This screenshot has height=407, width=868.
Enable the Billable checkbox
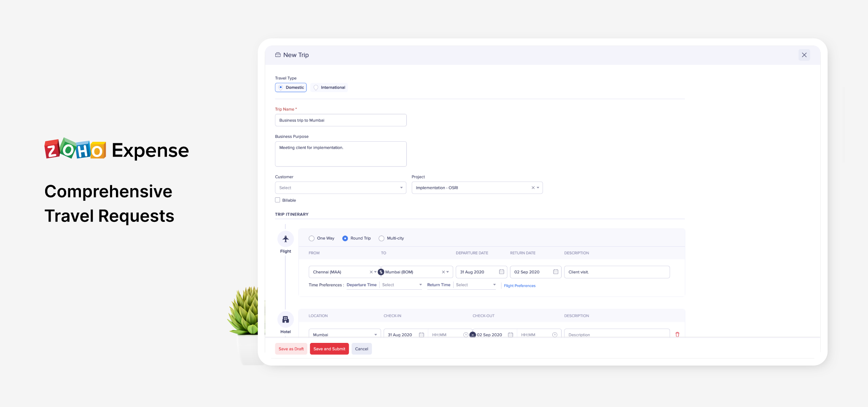tap(277, 199)
